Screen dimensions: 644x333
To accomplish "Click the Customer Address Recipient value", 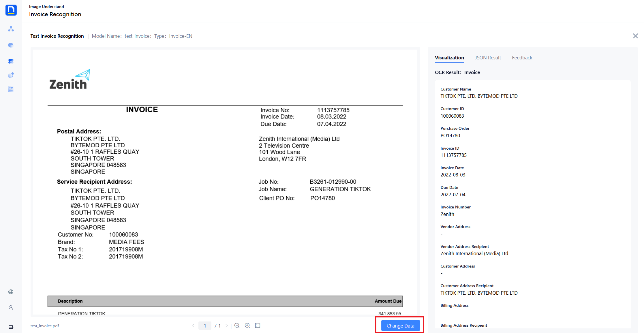I will [479, 293].
